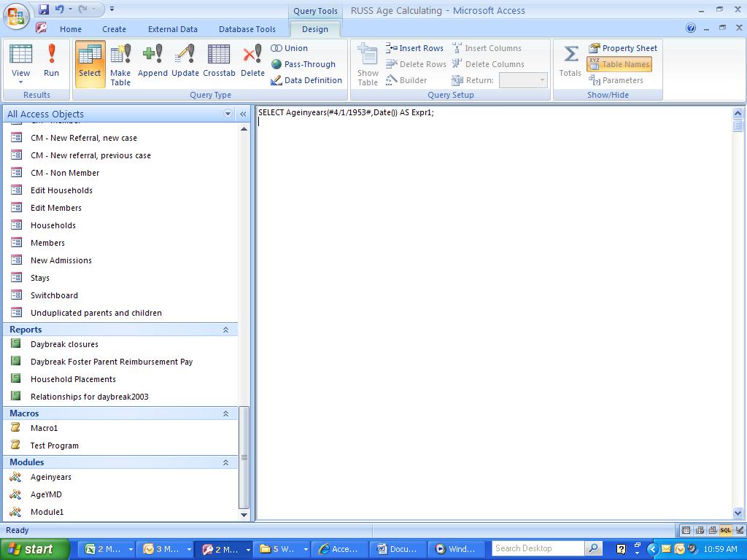Click in the Search Desktop field
This screenshot has height=560, width=747.
538,548
